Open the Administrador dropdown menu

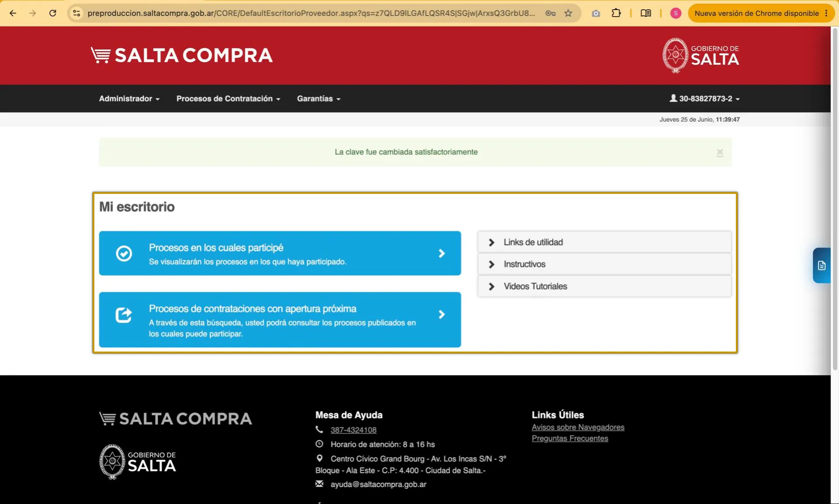(x=129, y=99)
